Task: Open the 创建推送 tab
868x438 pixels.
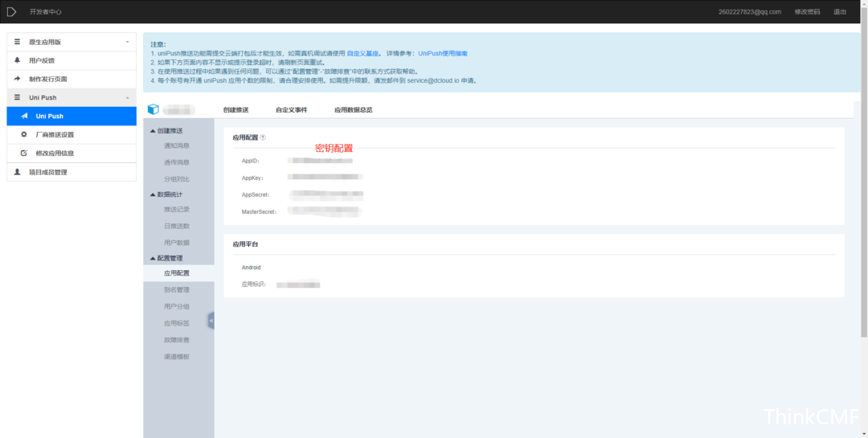Action: point(235,109)
